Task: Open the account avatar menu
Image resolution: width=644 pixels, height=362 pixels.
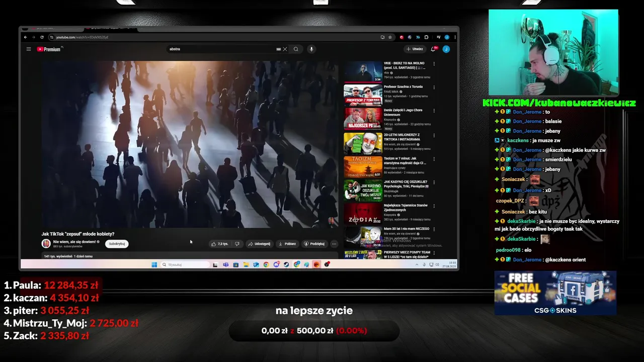Action: [x=446, y=49]
